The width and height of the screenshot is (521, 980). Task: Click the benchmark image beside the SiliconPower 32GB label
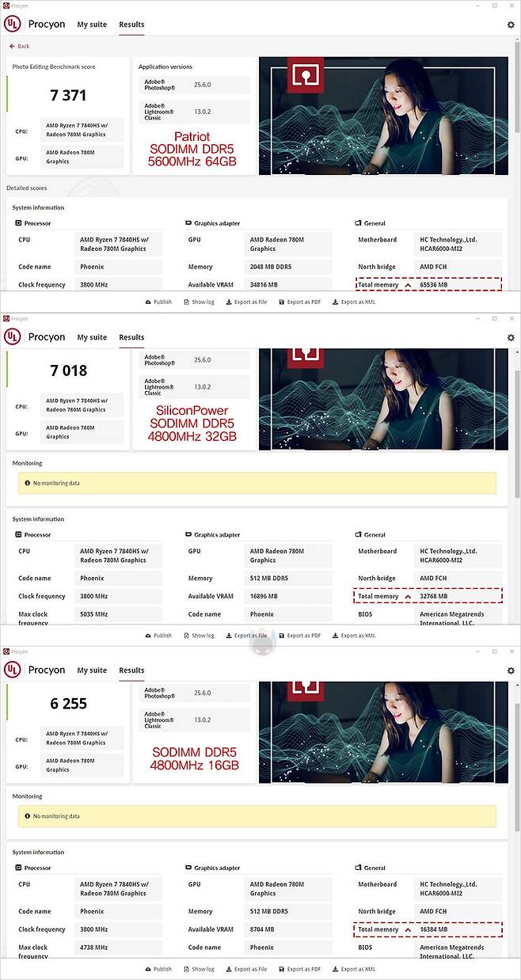(x=383, y=399)
